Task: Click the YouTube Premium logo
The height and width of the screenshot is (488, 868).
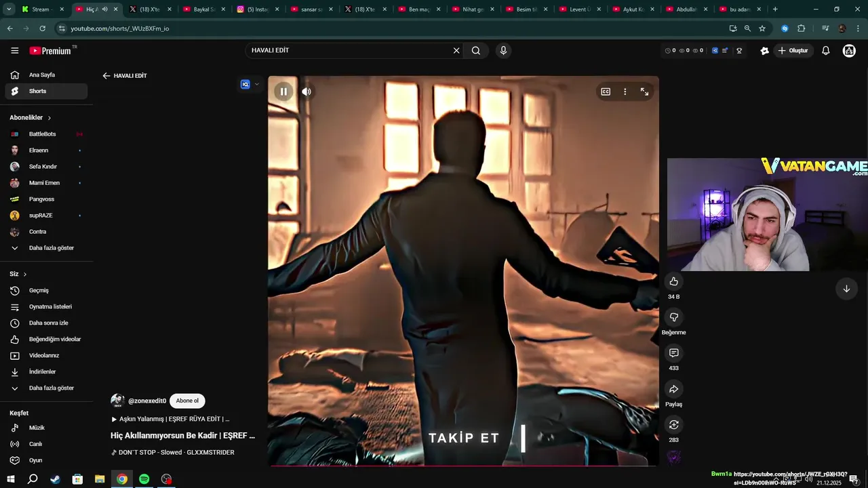Action: point(50,51)
